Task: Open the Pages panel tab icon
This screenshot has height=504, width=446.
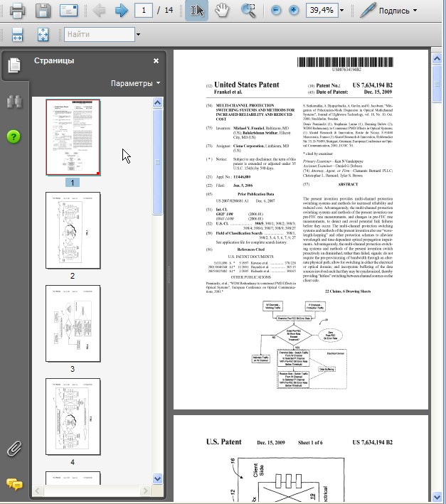Action: pyautogui.click(x=14, y=66)
